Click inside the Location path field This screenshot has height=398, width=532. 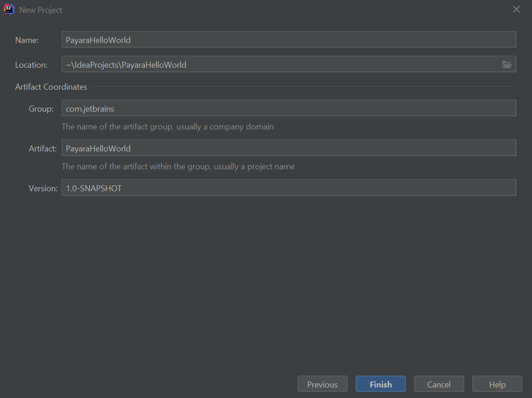[279, 65]
